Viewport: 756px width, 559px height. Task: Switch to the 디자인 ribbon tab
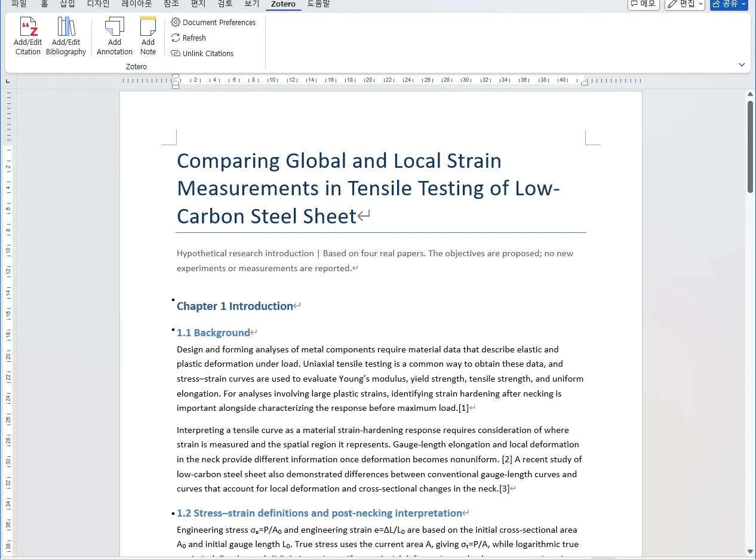point(99,4)
